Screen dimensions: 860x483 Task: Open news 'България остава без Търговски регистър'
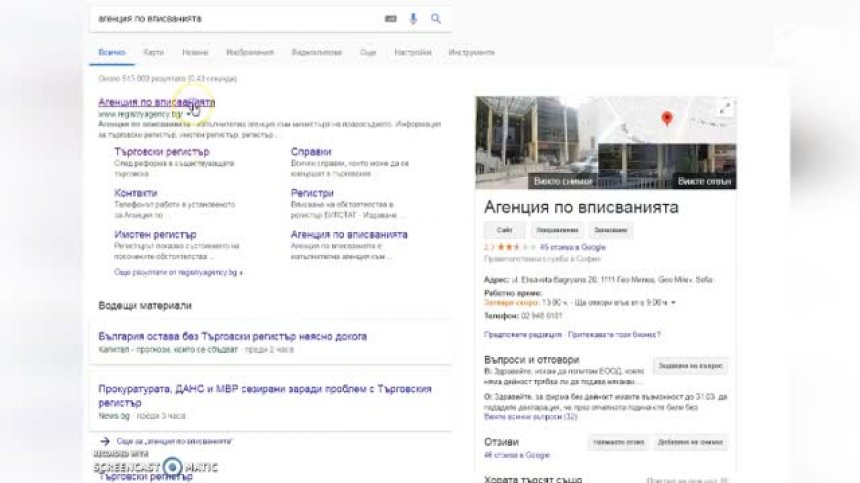point(233,337)
